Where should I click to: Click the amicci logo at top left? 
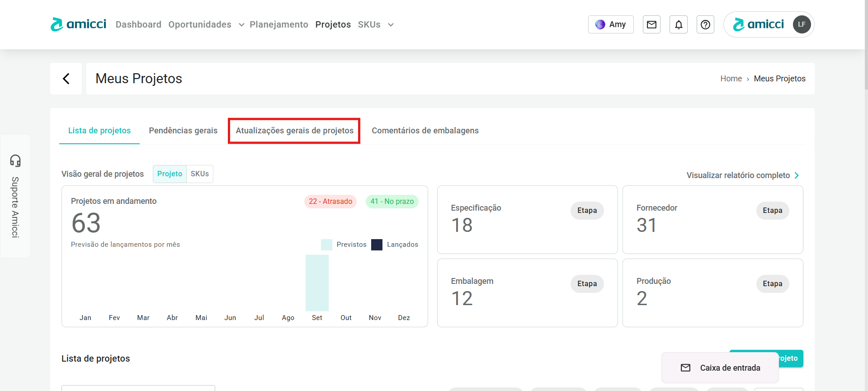pyautogui.click(x=79, y=24)
